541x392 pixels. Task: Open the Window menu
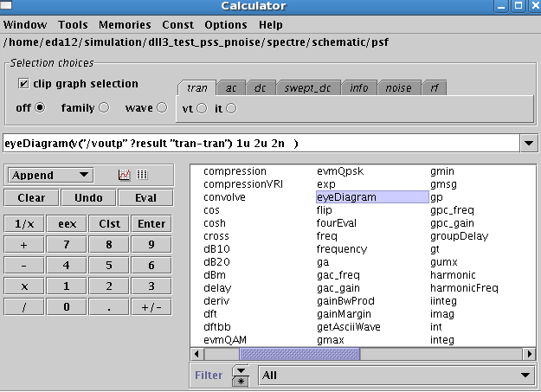tap(25, 25)
